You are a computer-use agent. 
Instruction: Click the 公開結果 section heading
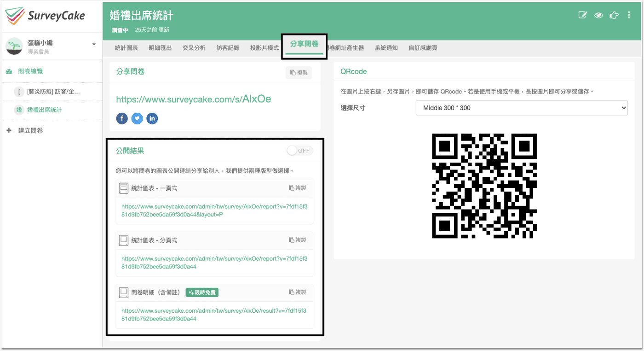[x=130, y=151]
